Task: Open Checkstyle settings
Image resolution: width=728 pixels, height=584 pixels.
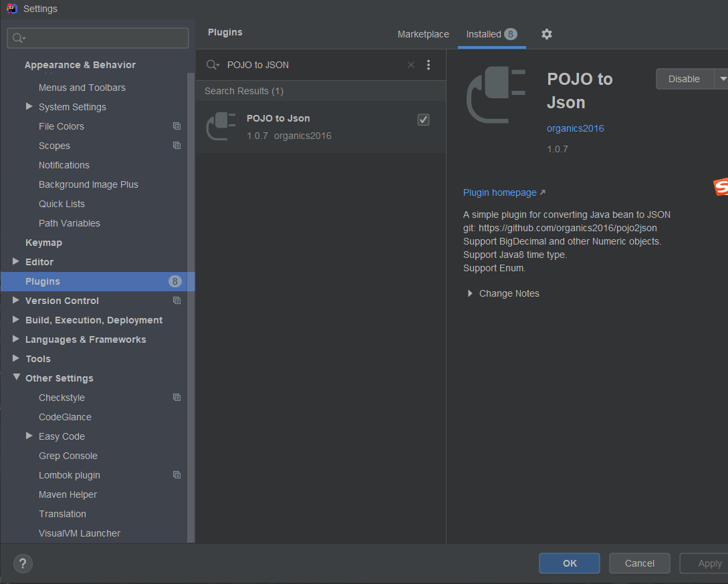Action: (62, 398)
